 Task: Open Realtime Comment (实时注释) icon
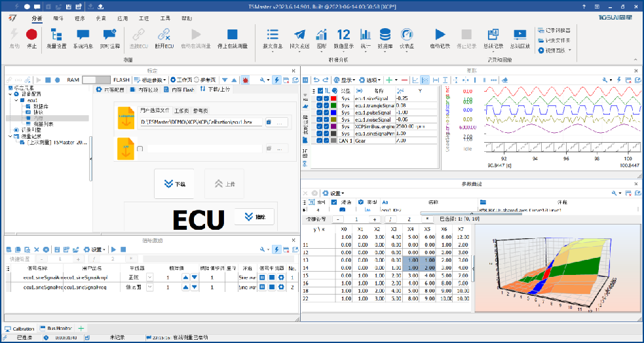coord(109,35)
